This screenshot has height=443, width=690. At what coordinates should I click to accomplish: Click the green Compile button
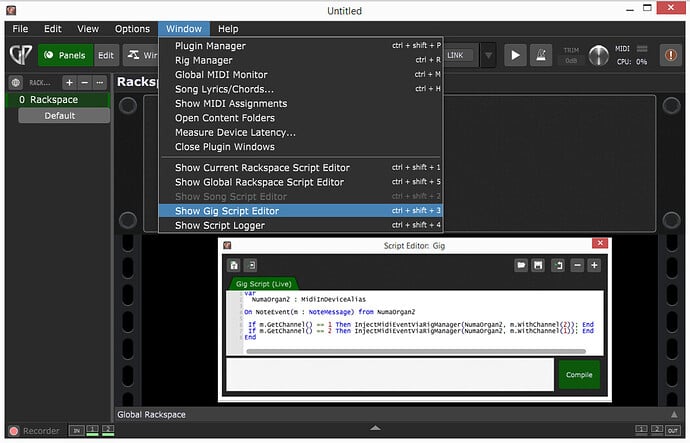point(579,375)
